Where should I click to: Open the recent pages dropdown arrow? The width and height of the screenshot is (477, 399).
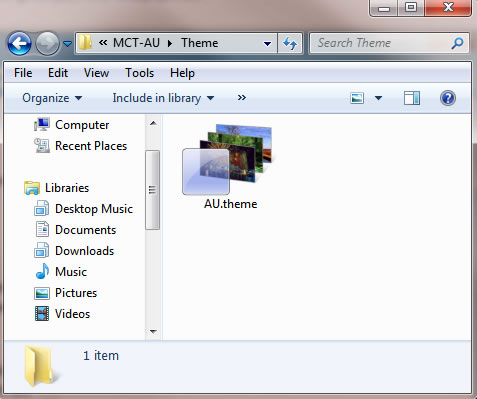[x=67, y=44]
